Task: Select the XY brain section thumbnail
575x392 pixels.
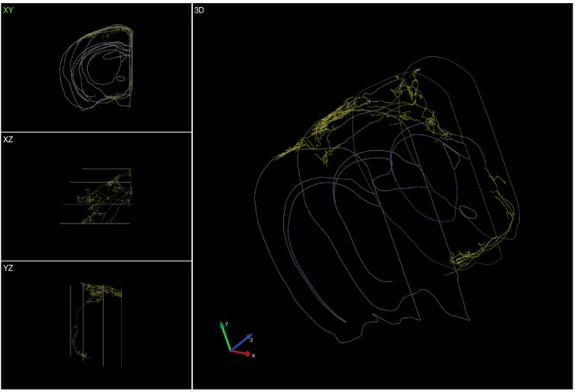Action: tap(96, 68)
